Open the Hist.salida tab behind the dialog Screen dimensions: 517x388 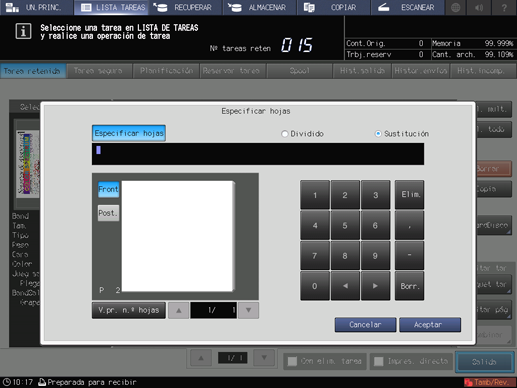(362, 71)
